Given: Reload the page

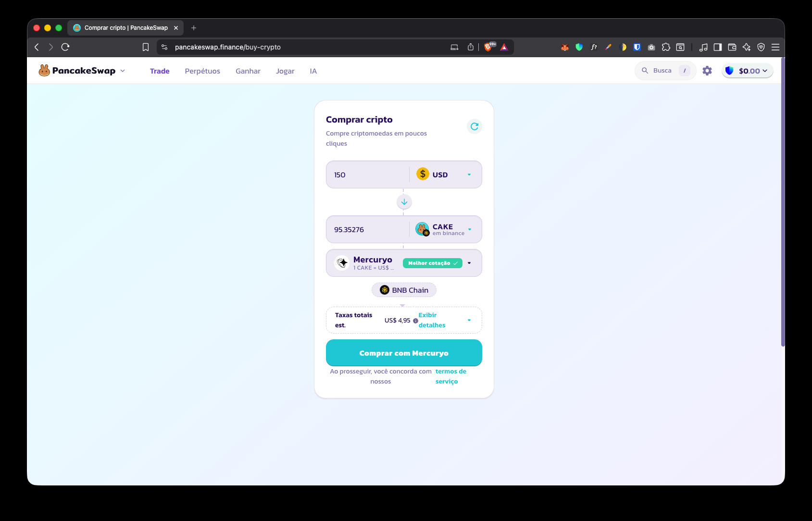Looking at the screenshot, I should click(x=65, y=47).
